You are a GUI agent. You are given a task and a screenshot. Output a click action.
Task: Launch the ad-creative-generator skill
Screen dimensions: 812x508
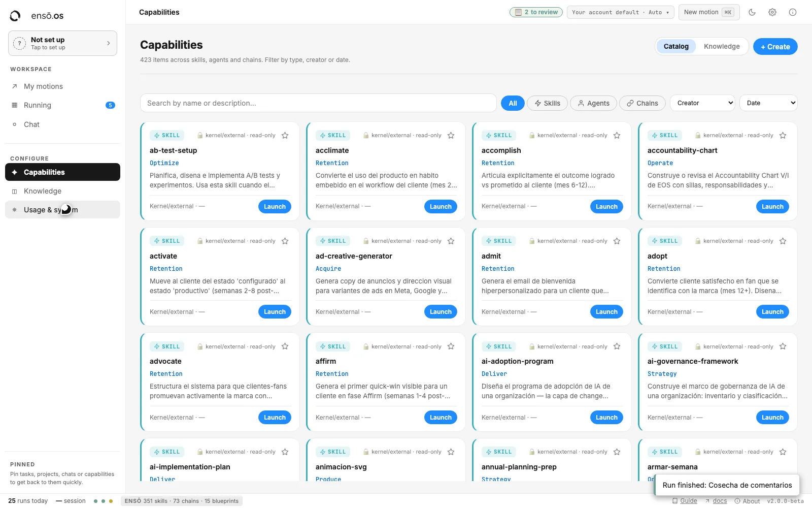tap(441, 312)
